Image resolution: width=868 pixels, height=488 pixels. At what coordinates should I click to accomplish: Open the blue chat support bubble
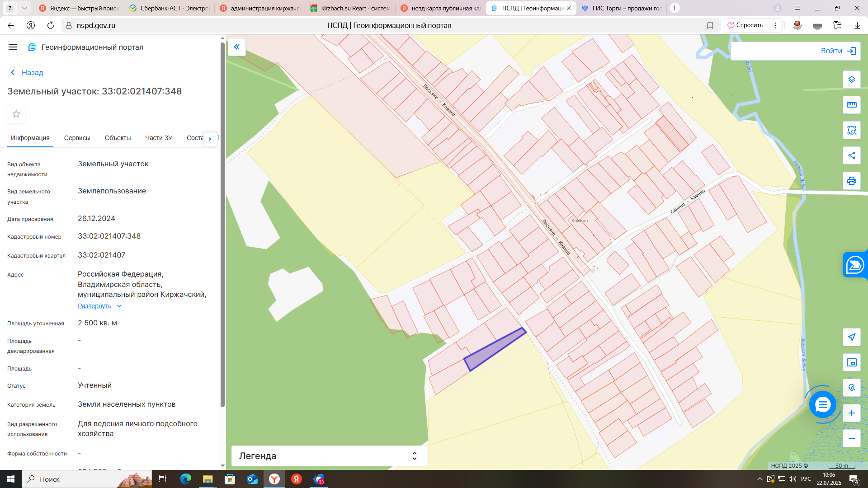tap(822, 404)
